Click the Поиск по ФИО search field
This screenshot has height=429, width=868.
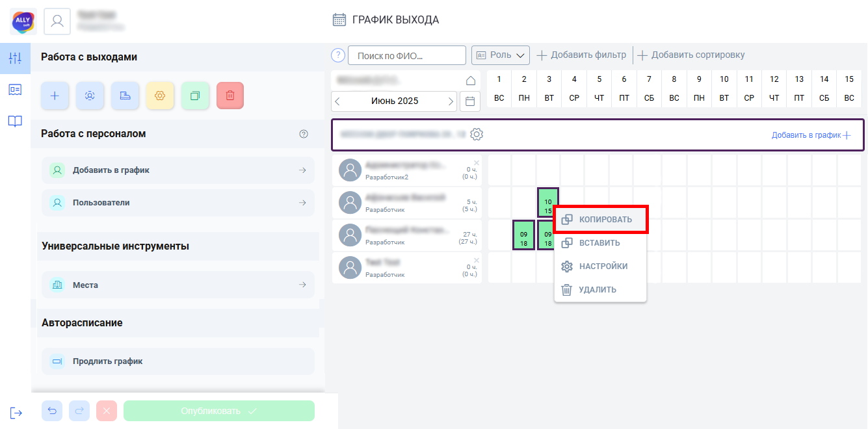(407, 55)
